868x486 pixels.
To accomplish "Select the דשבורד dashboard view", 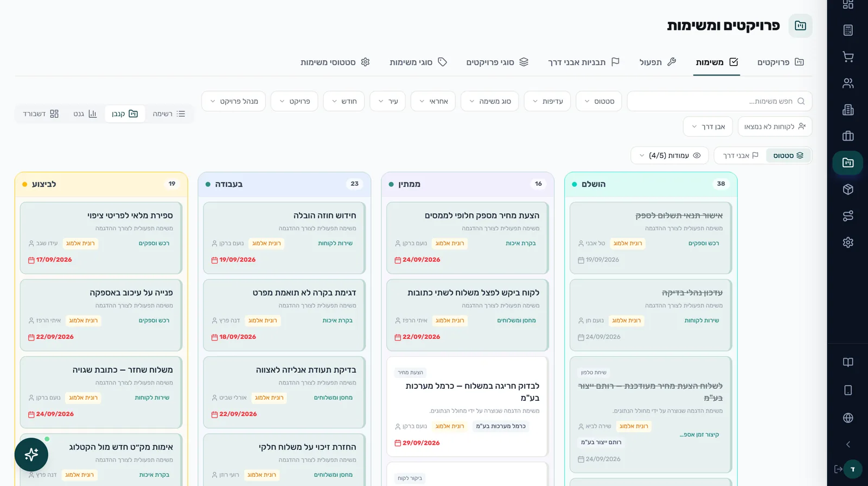I will coord(41,113).
